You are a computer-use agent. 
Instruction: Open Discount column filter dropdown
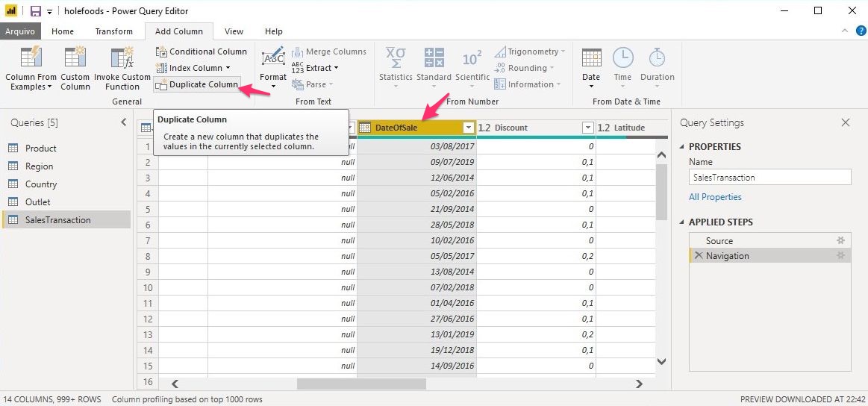pos(587,128)
